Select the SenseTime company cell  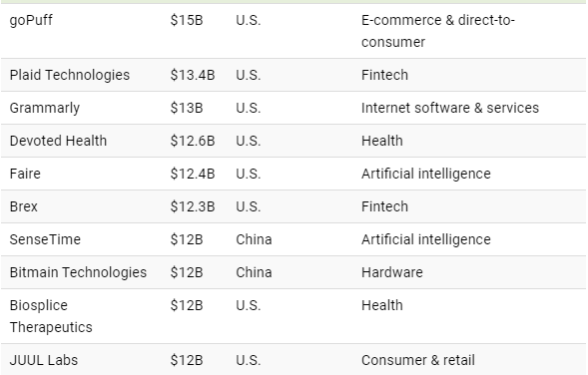(45, 239)
